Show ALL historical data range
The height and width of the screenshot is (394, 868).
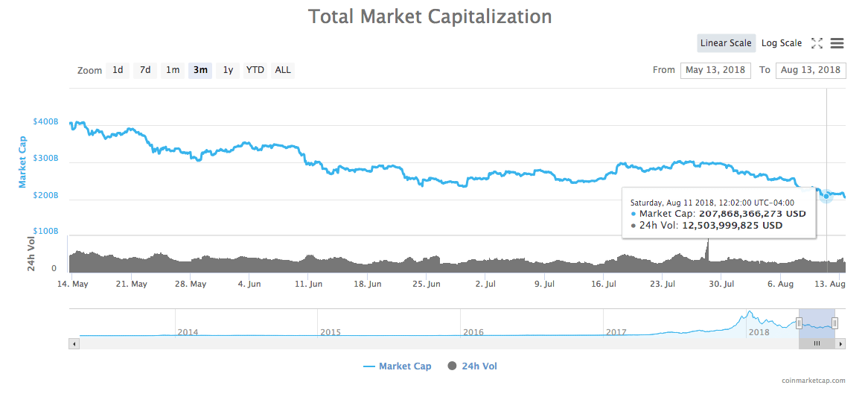click(x=283, y=70)
